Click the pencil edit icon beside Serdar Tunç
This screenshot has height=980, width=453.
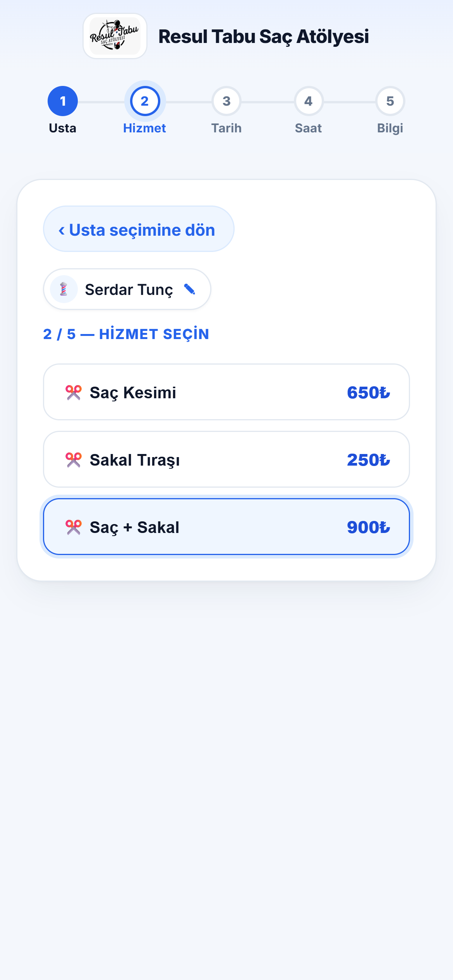[190, 289]
